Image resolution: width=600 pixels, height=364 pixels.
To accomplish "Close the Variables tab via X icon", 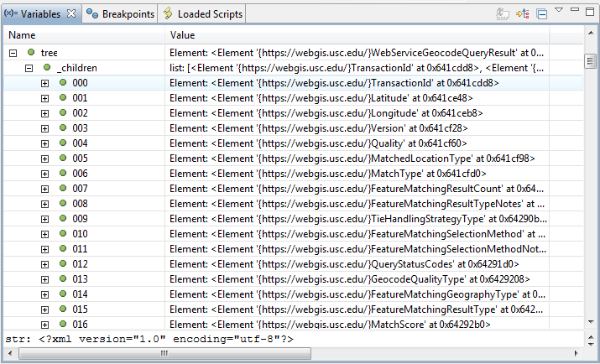I will point(71,13).
